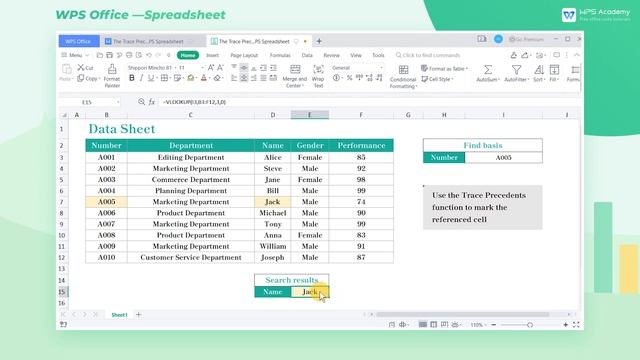Toggle middle vertical align button
Screen dimensions: 640x360
point(244,68)
